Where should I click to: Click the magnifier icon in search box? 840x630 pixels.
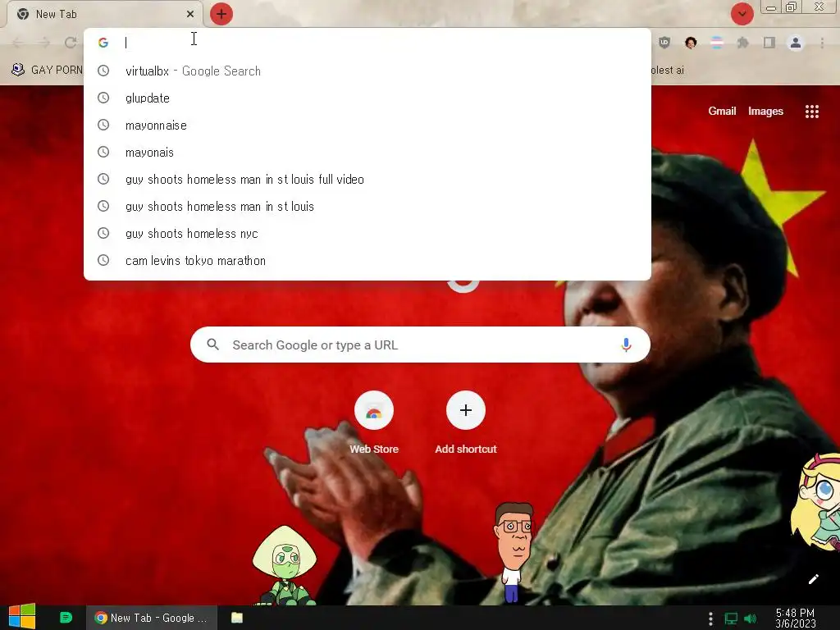click(x=212, y=345)
